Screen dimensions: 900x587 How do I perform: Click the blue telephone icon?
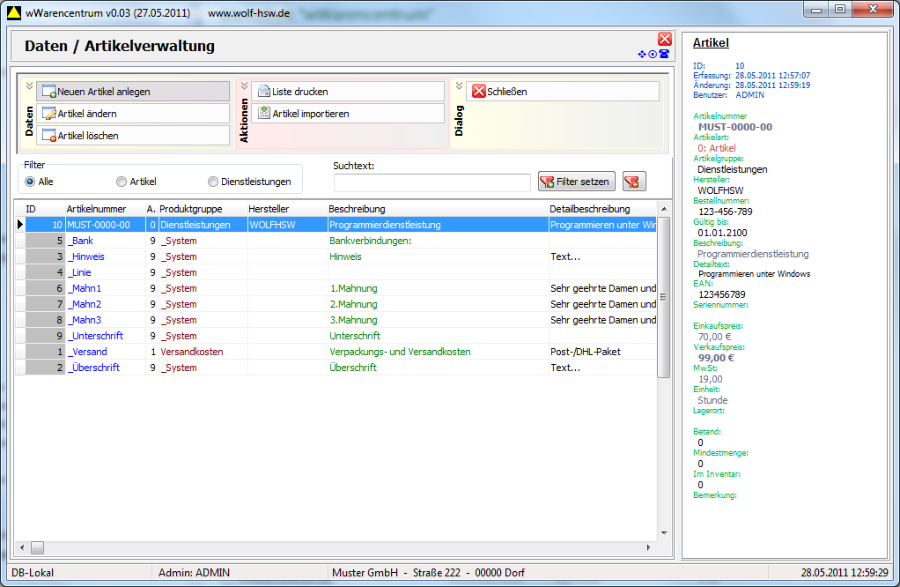pyautogui.click(x=664, y=54)
